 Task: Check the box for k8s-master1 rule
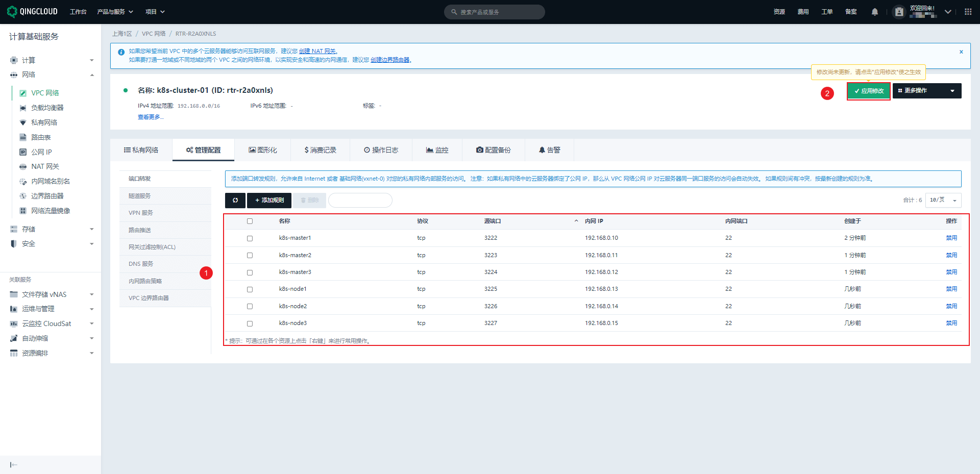[250, 238]
